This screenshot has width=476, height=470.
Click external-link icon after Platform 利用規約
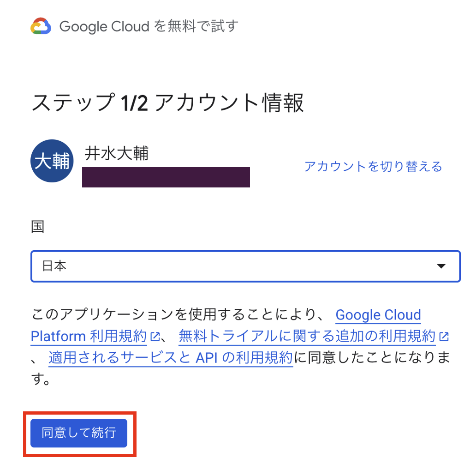pos(155,337)
